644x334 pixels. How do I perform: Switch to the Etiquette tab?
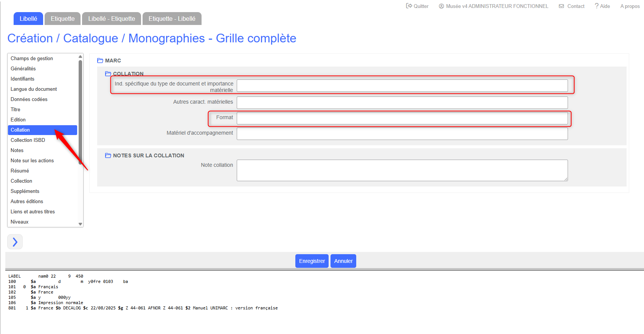(x=62, y=19)
